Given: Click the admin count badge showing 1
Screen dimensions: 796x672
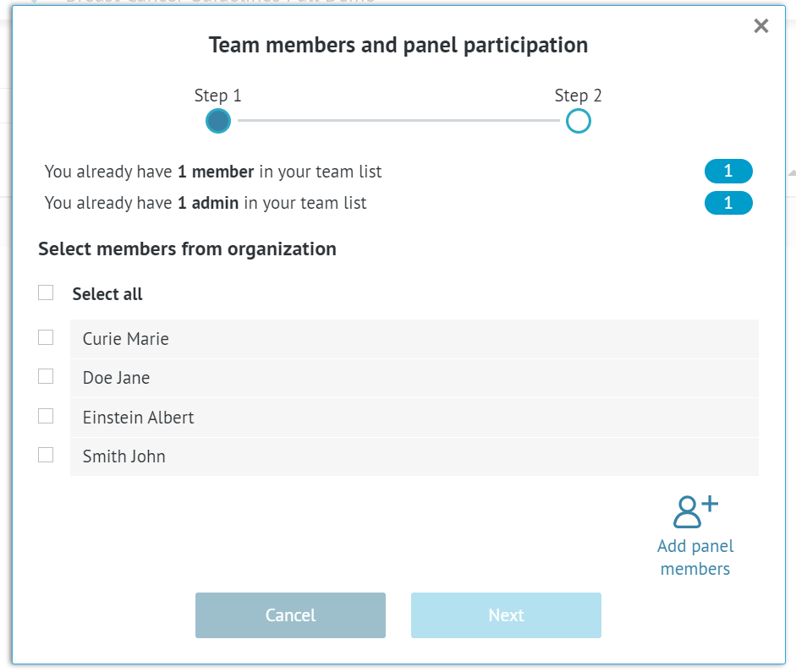Looking at the screenshot, I should click(728, 203).
